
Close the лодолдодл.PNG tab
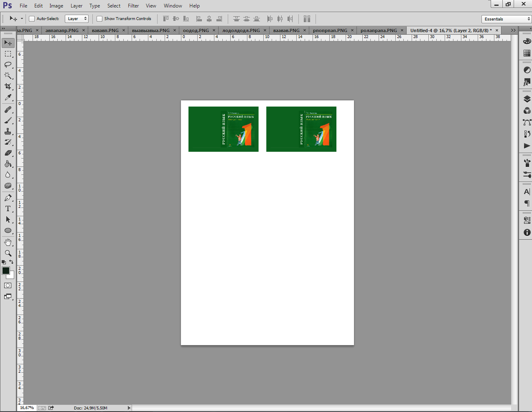coord(265,31)
